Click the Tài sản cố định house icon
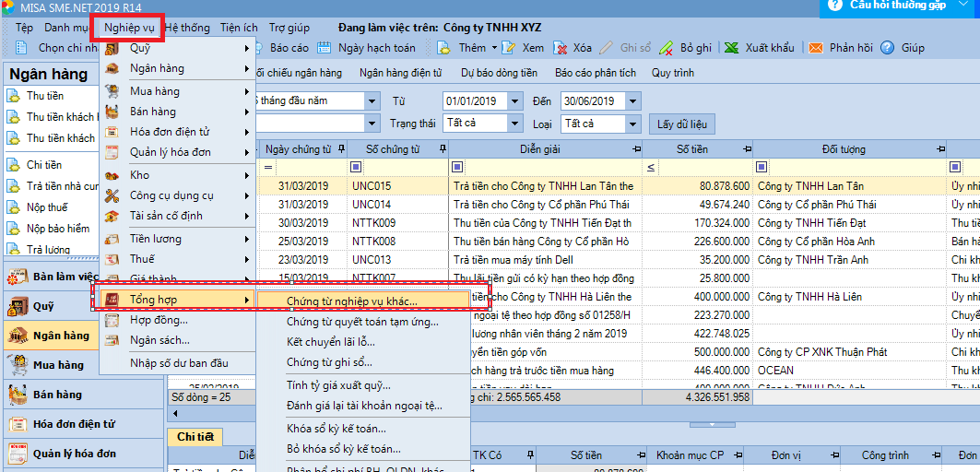The height and width of the screenshot is (472, 980). [x=112, y=216]
